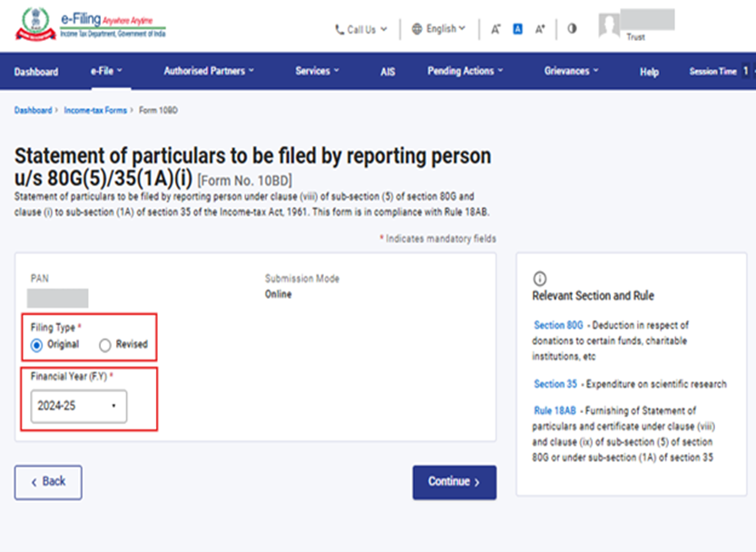
Task: Select the default font size A icon
Action: 518,29
